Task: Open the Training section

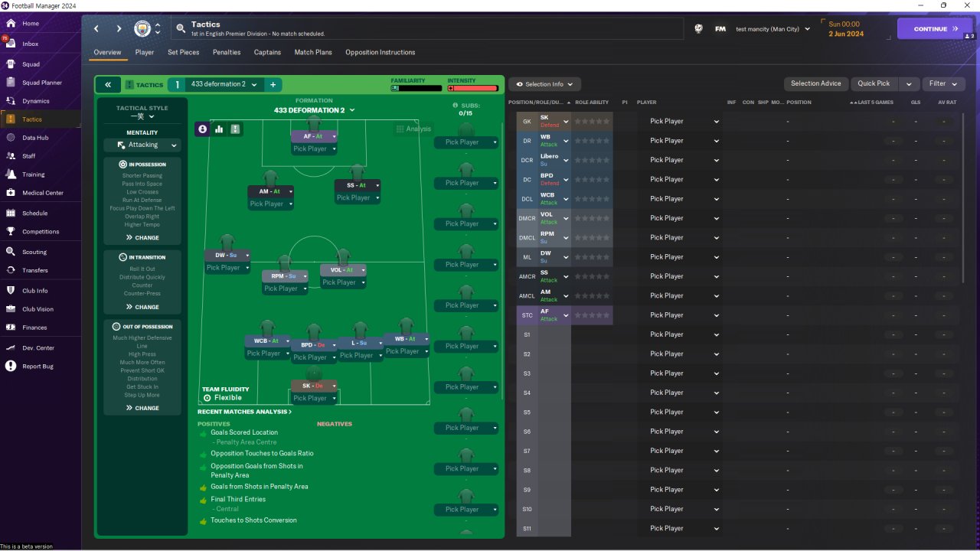Action: click(33, 174)
